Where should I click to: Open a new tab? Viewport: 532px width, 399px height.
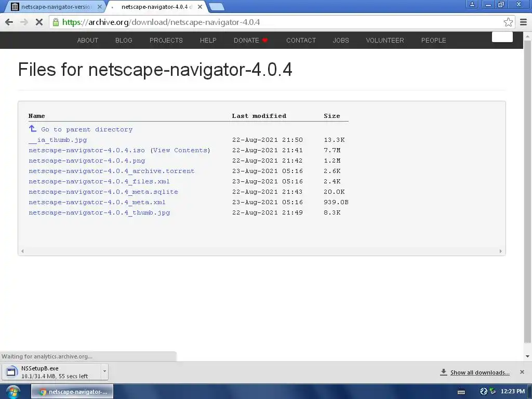pos(216,7)
